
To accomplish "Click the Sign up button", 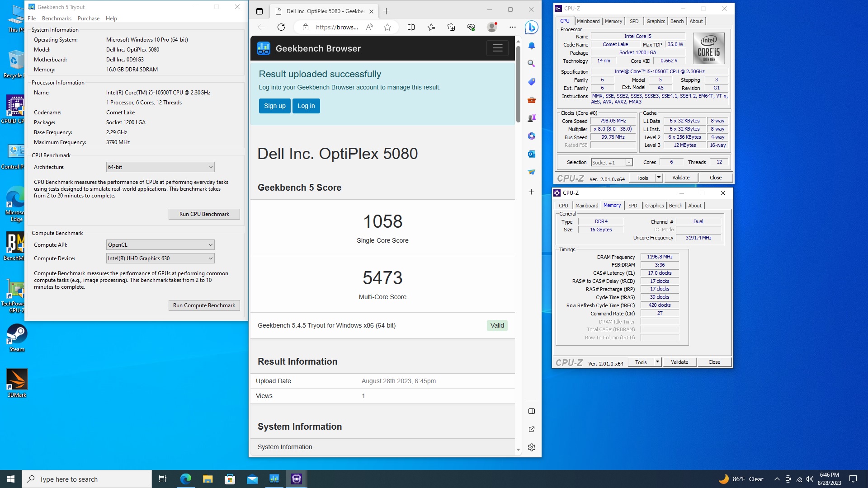I will [x=275, y=106].
